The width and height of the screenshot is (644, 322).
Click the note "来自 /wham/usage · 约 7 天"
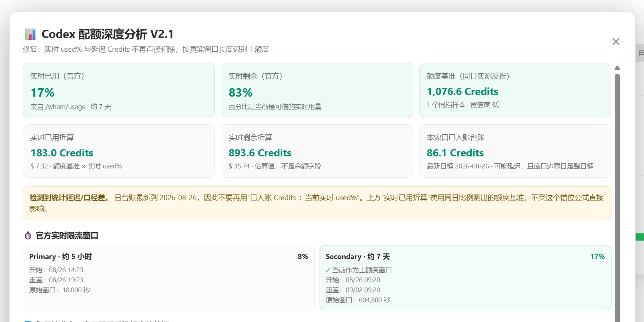(x=71, y=107)
